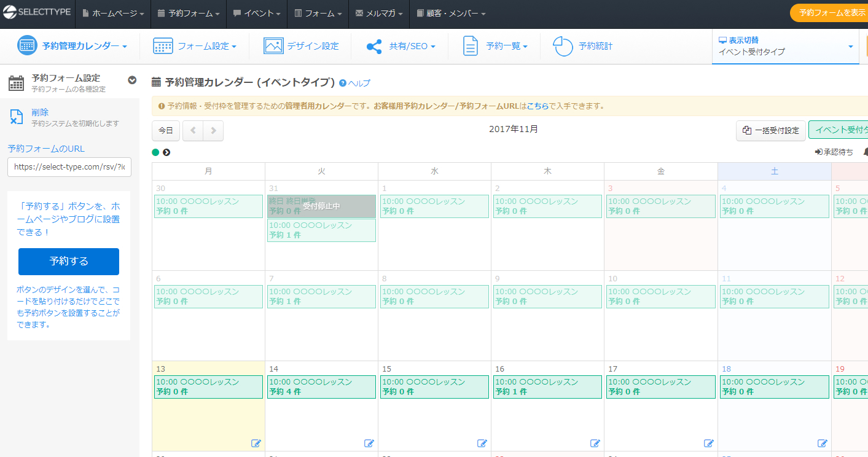Open the 表示切替 display type dropdown

click(x=785, y=46)
